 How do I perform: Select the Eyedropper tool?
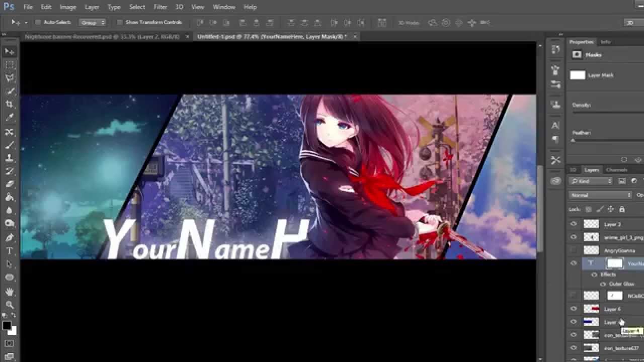[10, 117]
